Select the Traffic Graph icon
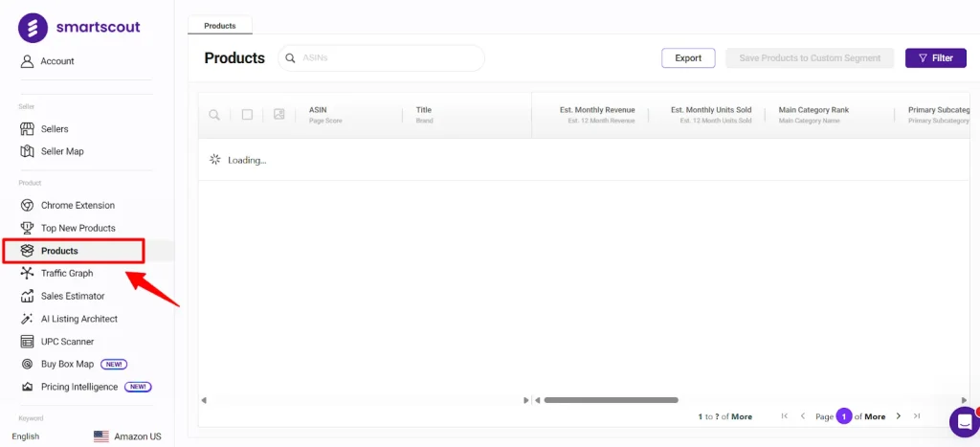This screenshot has height=447, width=980. [x=28, y=274]
